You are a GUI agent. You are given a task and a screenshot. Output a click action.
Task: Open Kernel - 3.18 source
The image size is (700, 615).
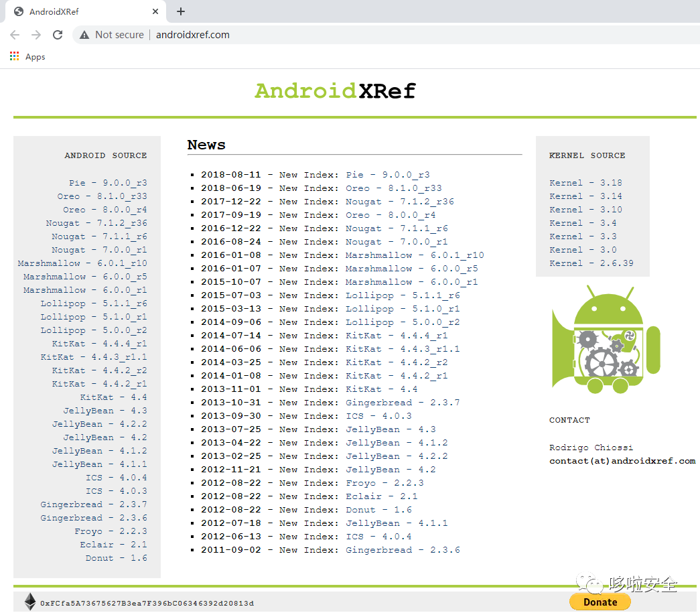coord(585,183)
